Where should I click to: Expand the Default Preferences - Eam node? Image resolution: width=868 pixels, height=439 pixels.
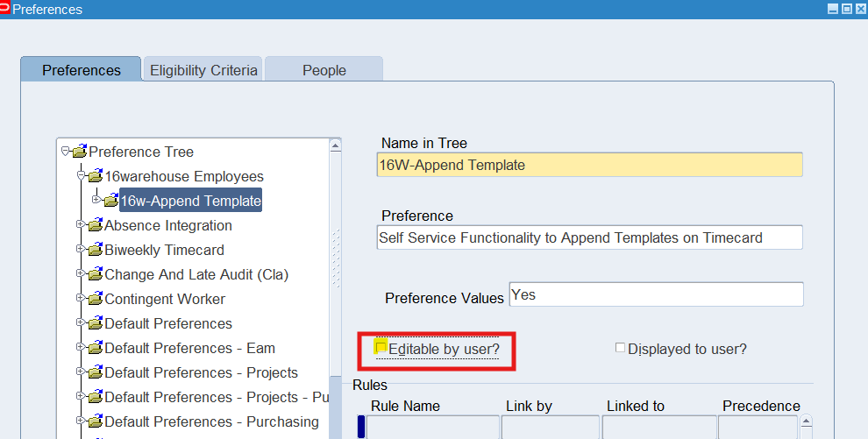[x=81, y=348]
